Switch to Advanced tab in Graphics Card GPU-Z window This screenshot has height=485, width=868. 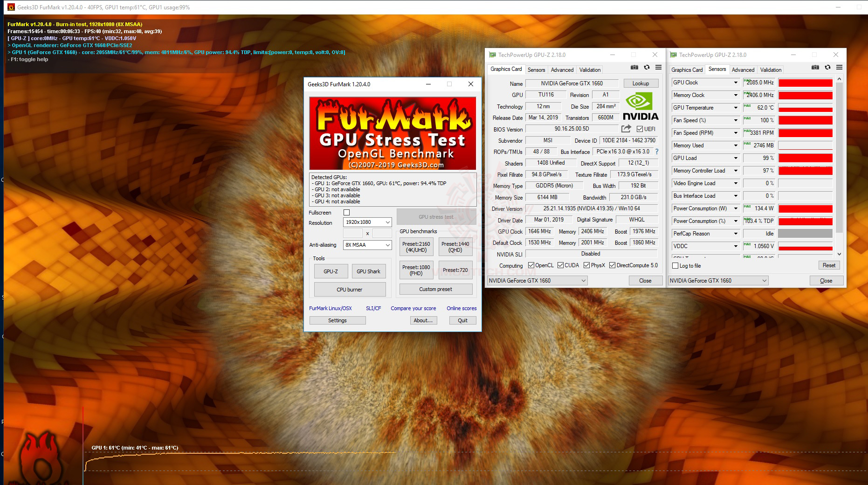pyautogui.click(x=562, y=70)
